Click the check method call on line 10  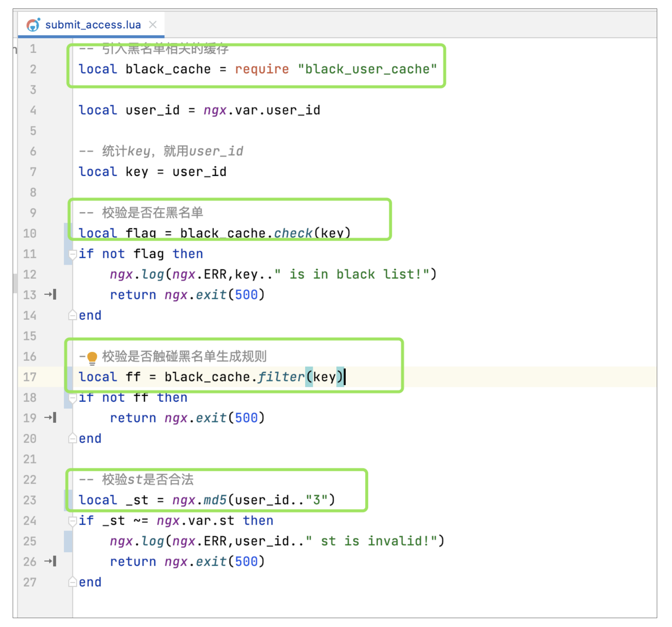pos(293,233)
